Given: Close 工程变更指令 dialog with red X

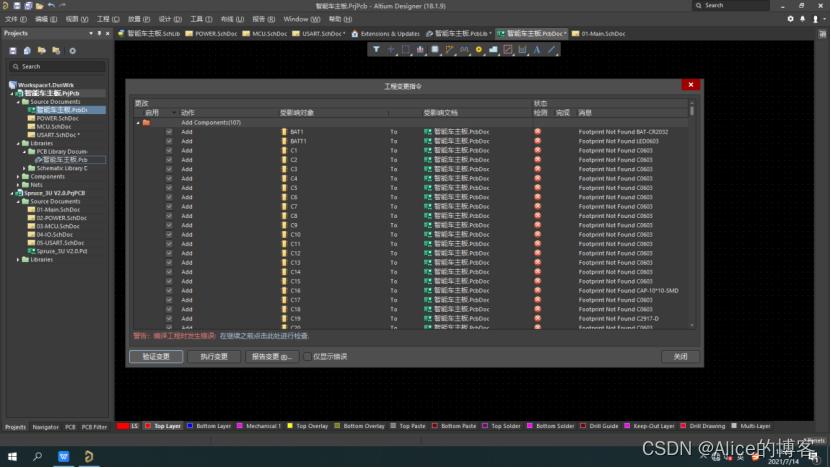Looking at the screenshot, I should (x=691, y=85).
